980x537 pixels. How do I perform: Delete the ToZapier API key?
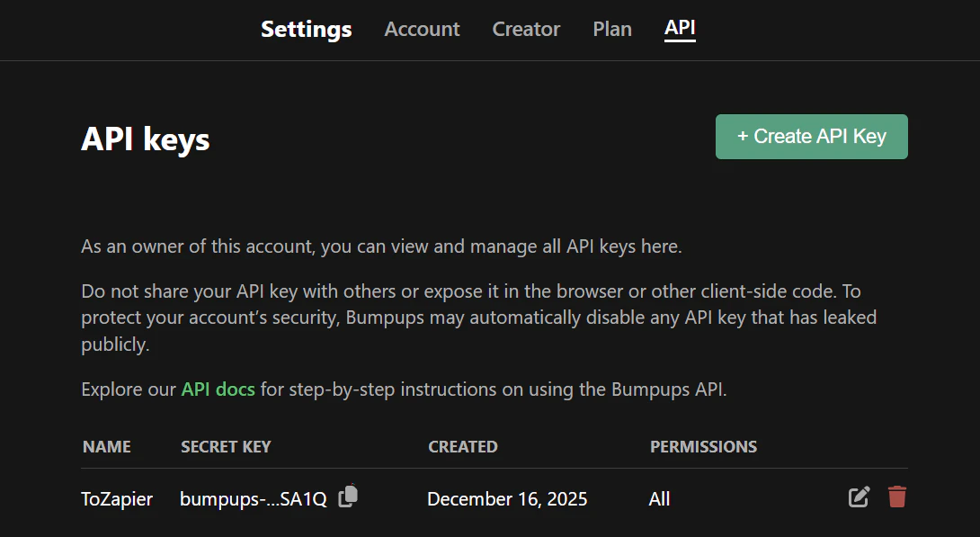tap(897, 497)
